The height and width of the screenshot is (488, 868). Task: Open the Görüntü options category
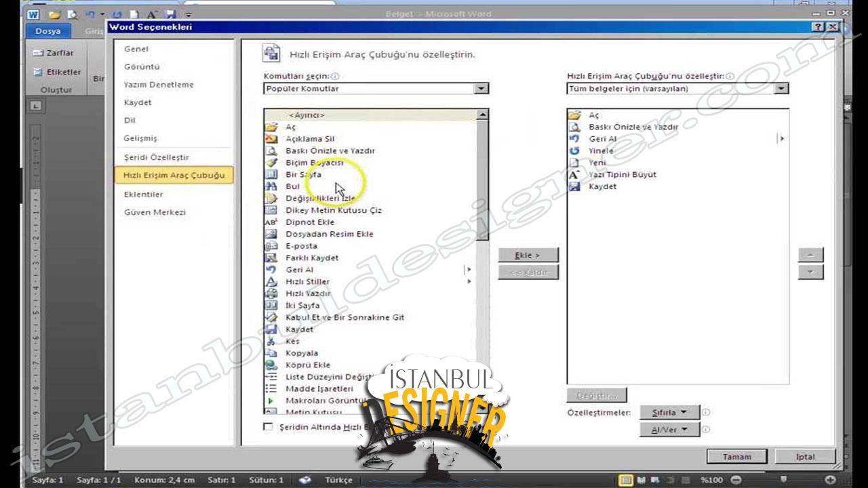point(142,67)
